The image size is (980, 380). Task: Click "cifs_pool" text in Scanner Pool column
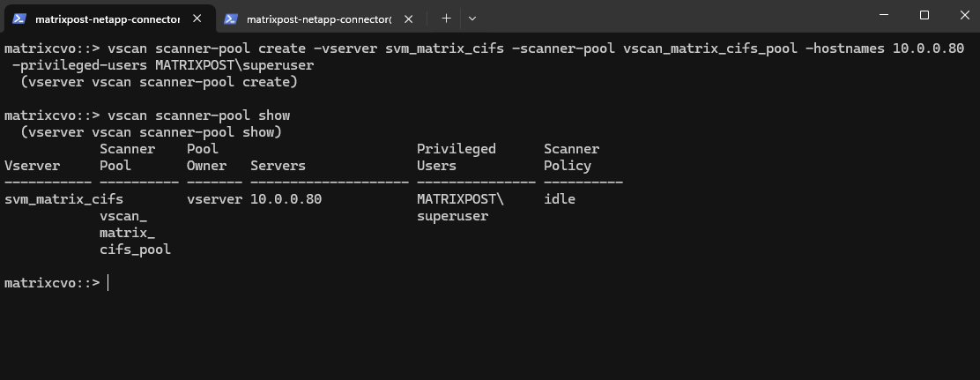click(135, 250)
